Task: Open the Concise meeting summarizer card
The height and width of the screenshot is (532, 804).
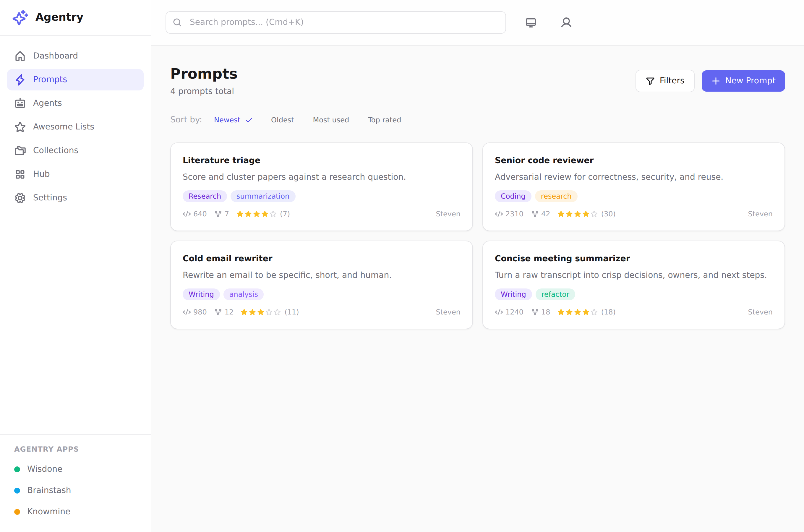Action: click(x=633, y=285)
